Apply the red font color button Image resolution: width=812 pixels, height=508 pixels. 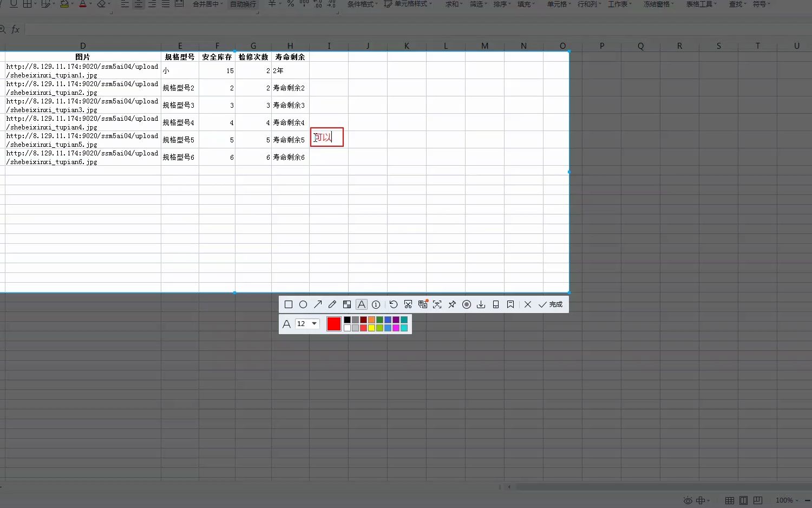pyautogui.click(x=83, y=3)
